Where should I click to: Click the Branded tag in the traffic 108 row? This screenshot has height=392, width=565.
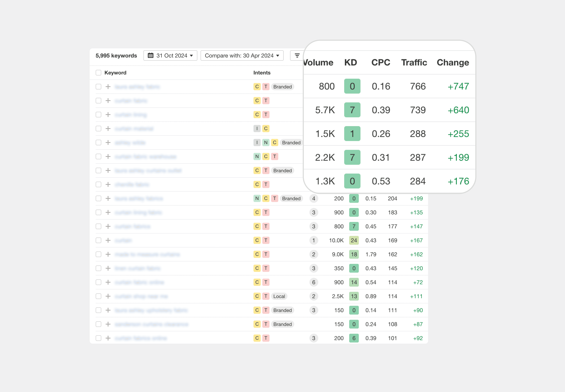(282, 324)
